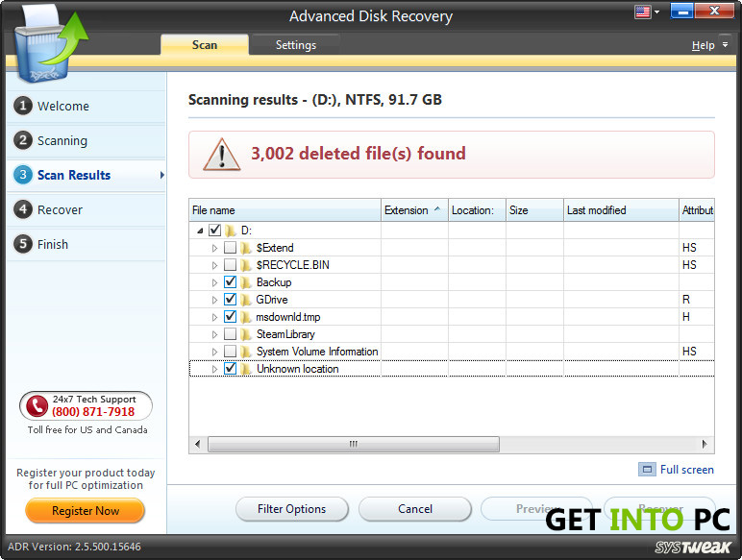Toggle the D: drive checkbox

pyautogui.click(x=215, y=231)
